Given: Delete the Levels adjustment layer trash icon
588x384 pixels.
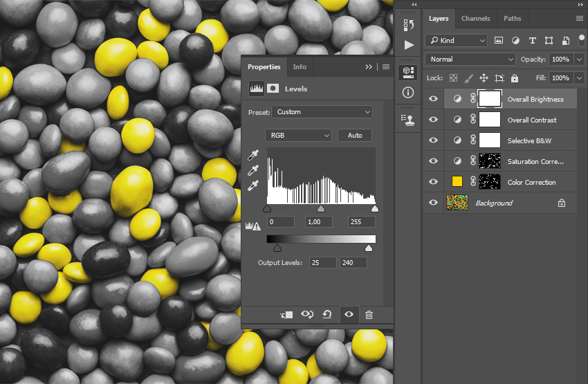Looking at the screenshot, I should coord(369,315).
